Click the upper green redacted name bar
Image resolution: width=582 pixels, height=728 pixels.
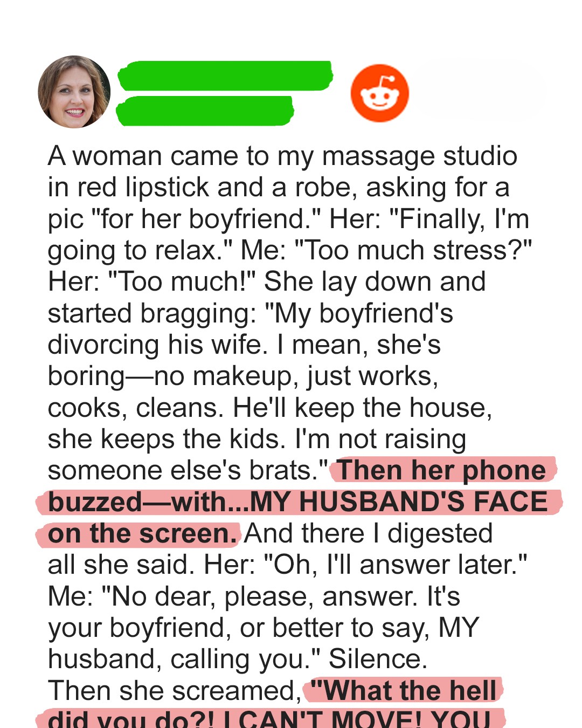point(225,75)
